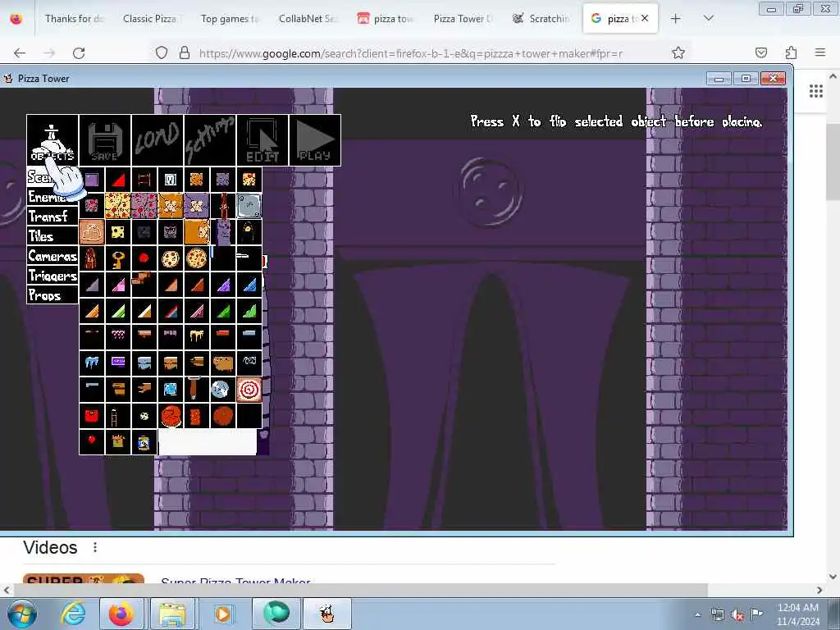Pick the red heart object
Image resolution: width=840 pixels, height=630 pixels.
tap(92, 441)
